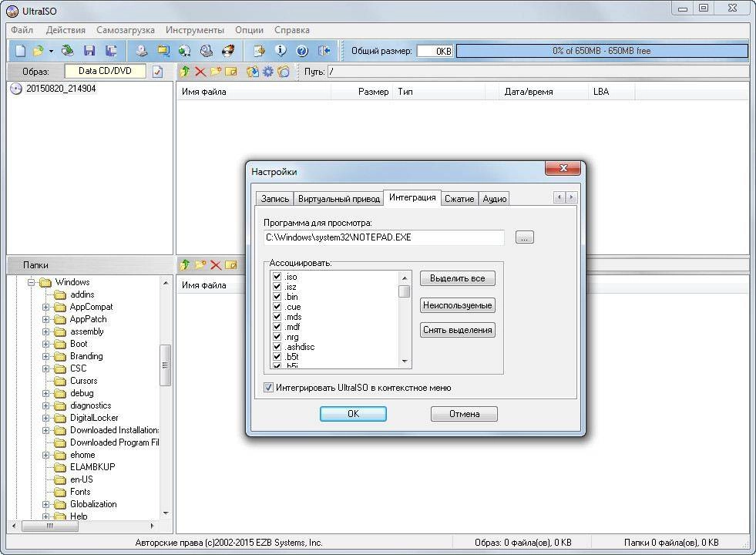Expand the ehome folder node
This screenshot has width=756, height=555.
(45, 456)
